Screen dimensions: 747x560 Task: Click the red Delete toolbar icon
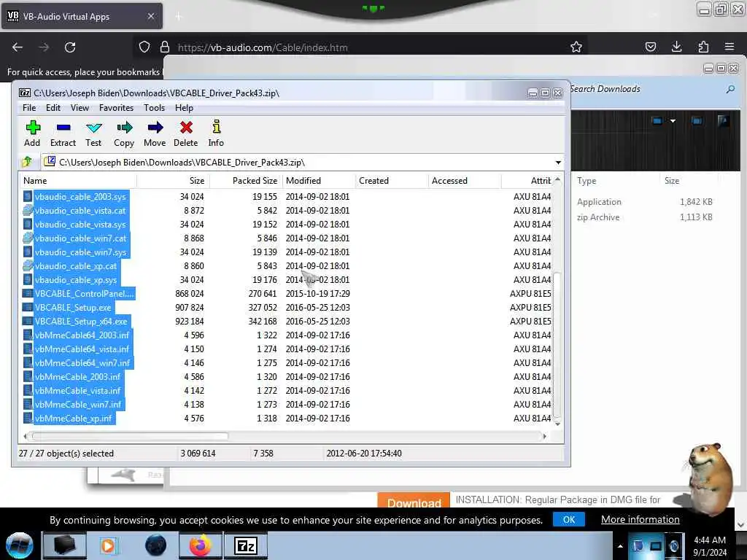click(x=186, y=133)
